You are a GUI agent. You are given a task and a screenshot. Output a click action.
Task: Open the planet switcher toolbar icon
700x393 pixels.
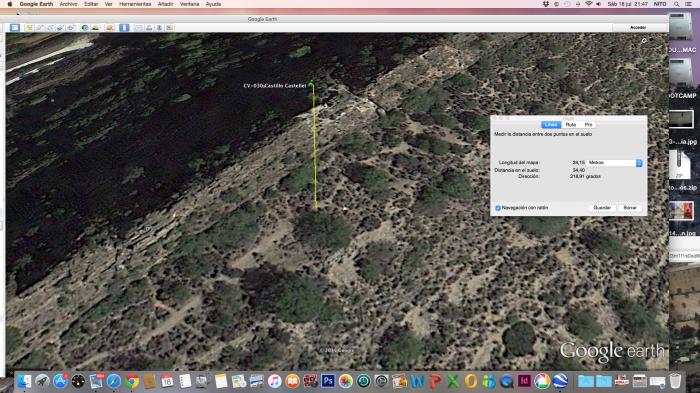109,28
